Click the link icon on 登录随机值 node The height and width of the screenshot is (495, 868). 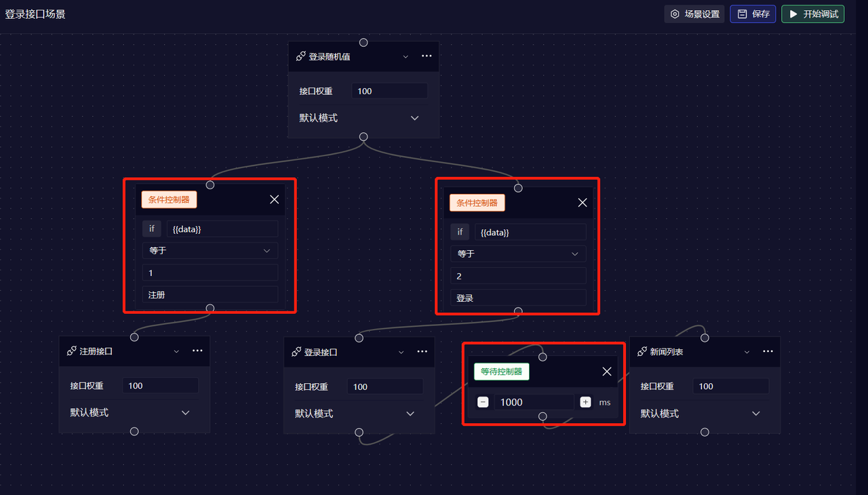click(301, 56)
